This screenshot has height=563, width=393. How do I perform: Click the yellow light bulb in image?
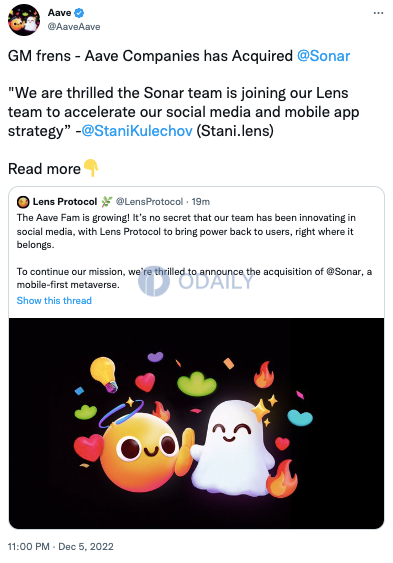[x=104, y=374]
